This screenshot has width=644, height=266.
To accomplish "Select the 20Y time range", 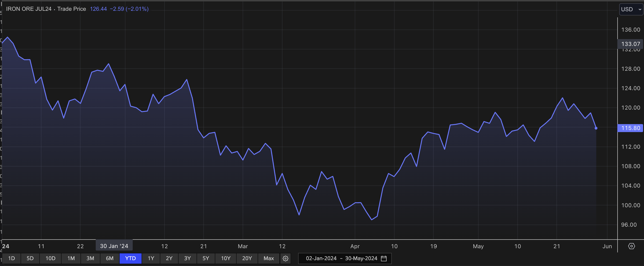I will click(x=247, y=258).
